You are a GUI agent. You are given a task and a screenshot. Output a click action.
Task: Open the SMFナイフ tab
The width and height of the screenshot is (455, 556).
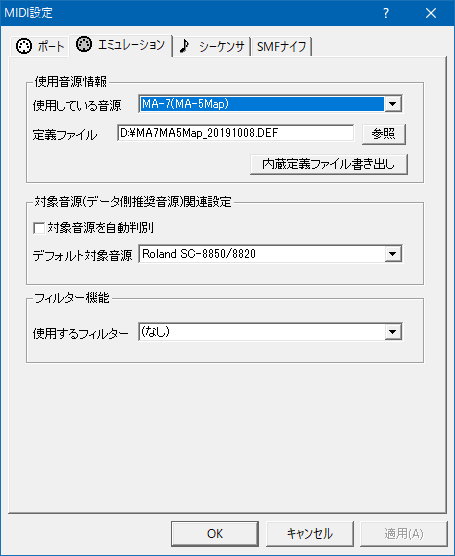click(x=281, y=46)
